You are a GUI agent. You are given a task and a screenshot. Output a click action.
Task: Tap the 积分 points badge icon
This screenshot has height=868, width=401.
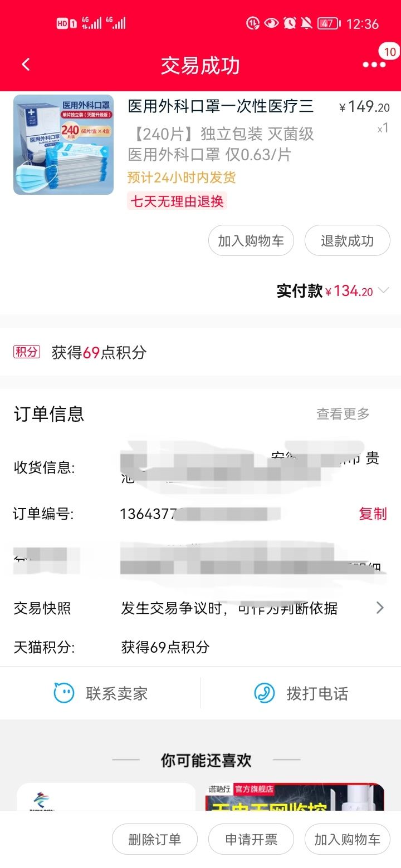tap(27, 352)
